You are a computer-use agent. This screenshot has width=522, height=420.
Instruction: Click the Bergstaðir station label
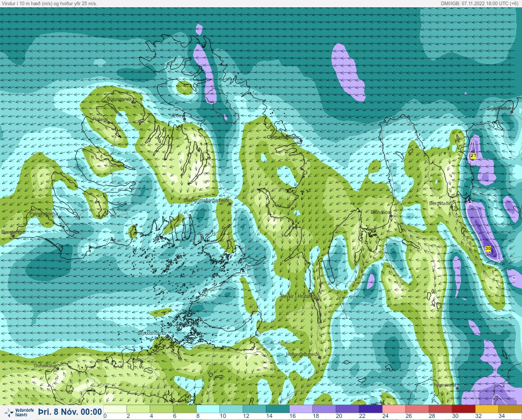click(440, 203)
